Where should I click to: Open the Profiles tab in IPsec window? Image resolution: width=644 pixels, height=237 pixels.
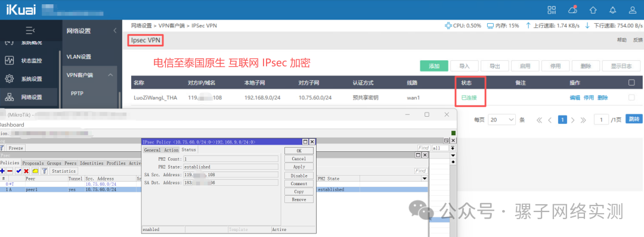(x=116, y=163)
